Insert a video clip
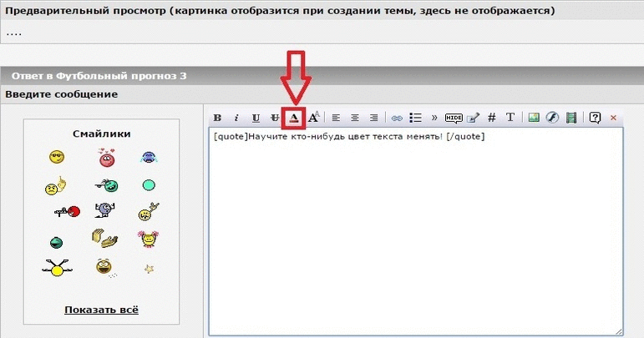This screenshot has height=338, width=644. pos(571,118)
